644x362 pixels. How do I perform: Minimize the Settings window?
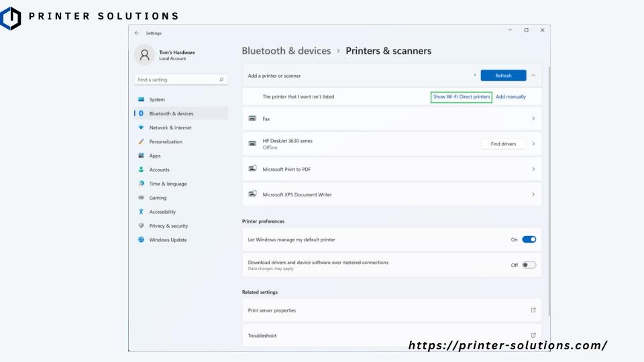510,30
